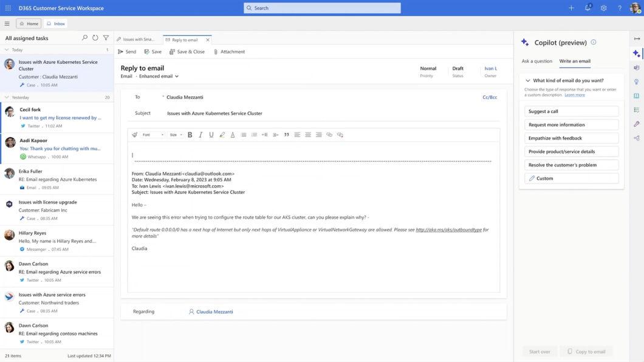Send the email
Viewport: 644px width, 362px height.
click(x=127, y=52)
